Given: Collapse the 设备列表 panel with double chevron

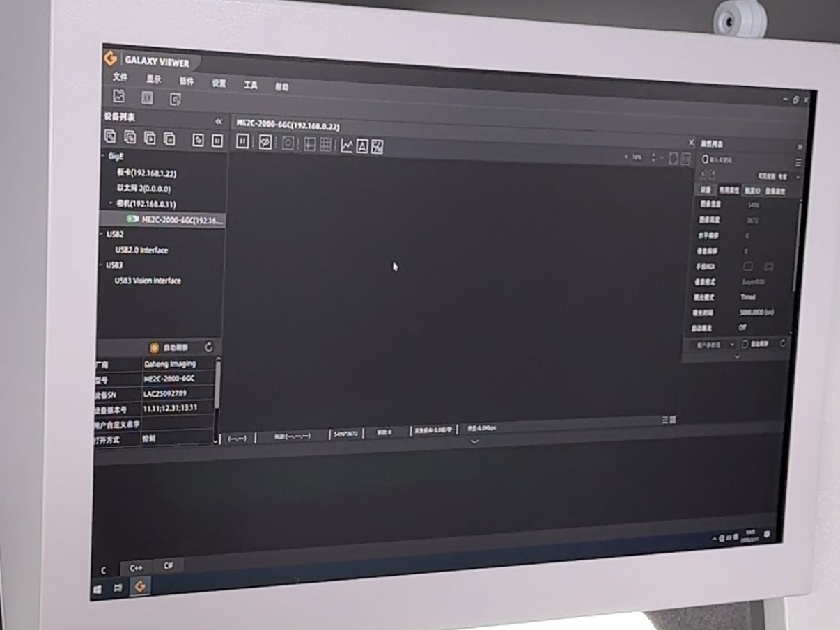Looking at the screenshot, I should pos(218,122).
